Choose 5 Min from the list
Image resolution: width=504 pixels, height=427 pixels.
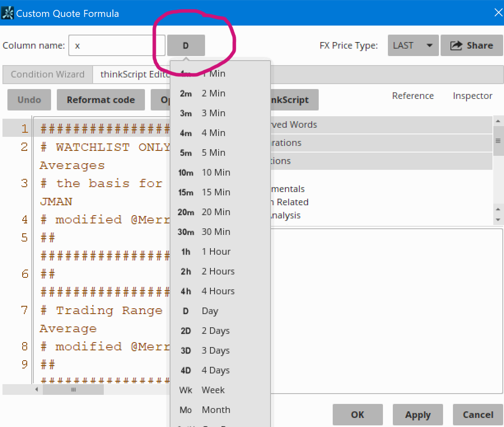click(220, 152)
